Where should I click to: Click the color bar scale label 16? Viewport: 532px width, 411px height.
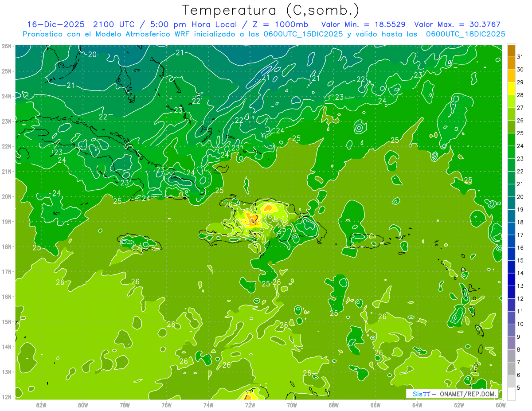(x=520, y=248)
